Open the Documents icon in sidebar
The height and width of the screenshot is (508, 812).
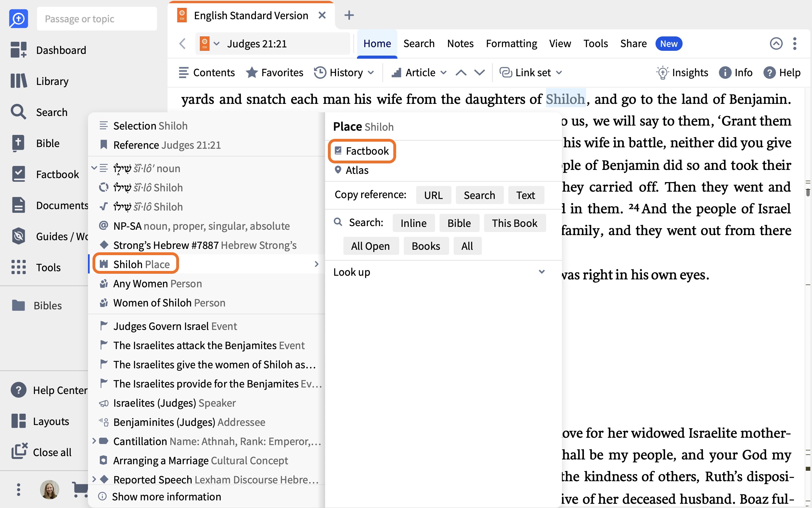coord(18,205)
